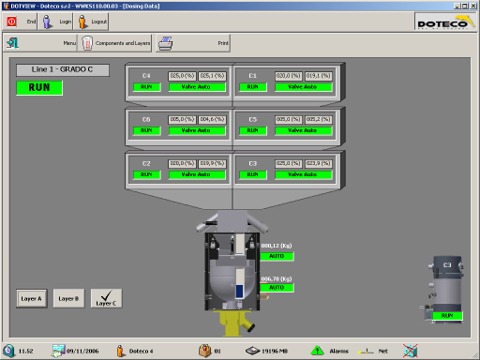Open Components and Layers page
This screenshot has height=360, width=480.
coord(115,43)
